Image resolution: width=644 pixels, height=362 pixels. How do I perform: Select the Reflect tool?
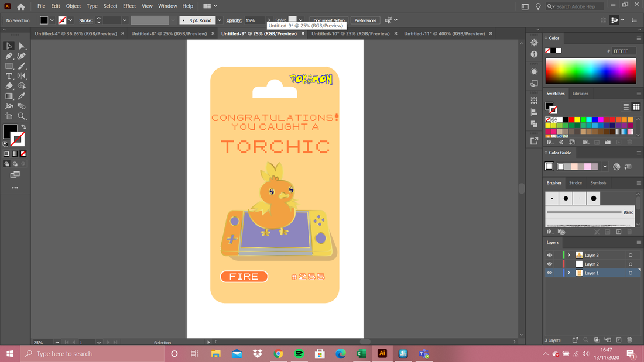click(22, 76)
